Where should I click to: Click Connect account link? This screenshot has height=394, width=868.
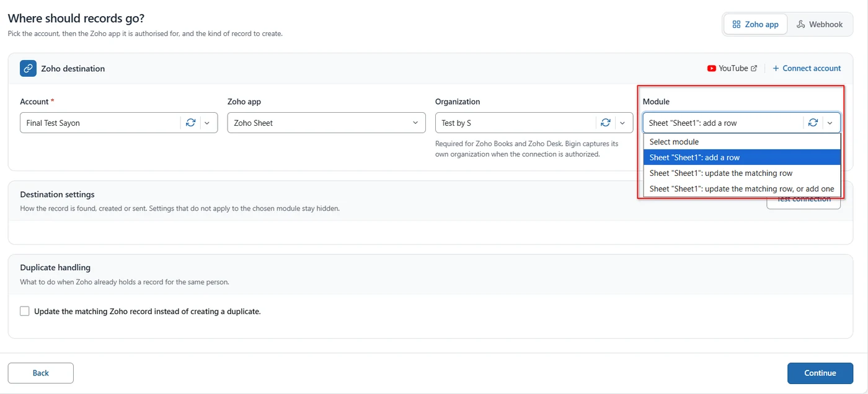tap(807, 68)
